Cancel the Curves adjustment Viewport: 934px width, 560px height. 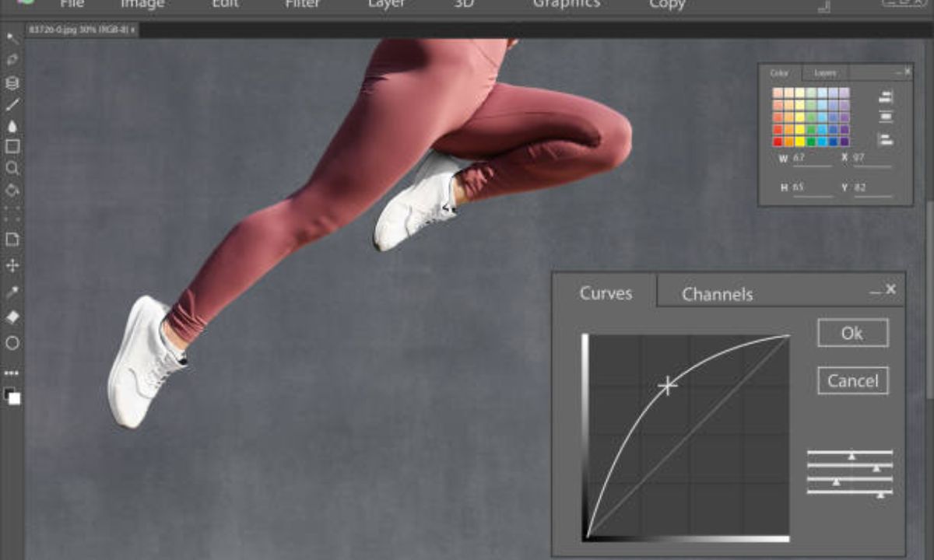point(853,380)
